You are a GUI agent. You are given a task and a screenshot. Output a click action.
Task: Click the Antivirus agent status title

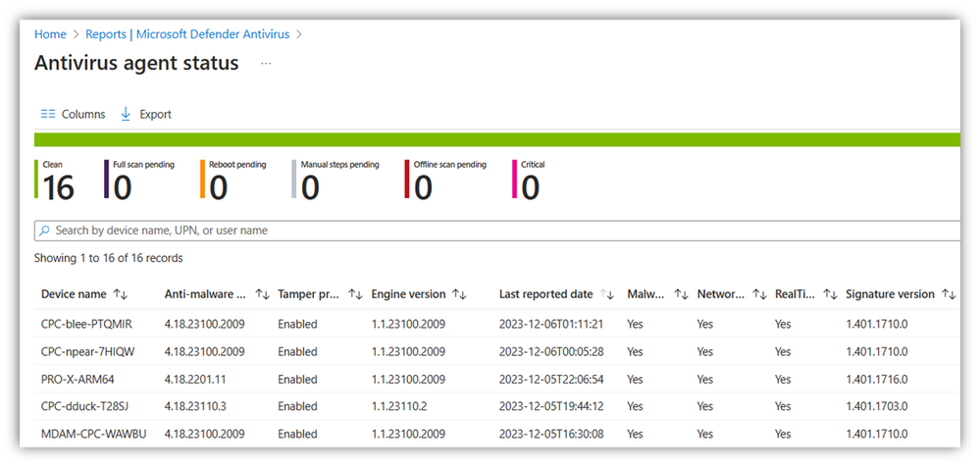coord(136,63)
